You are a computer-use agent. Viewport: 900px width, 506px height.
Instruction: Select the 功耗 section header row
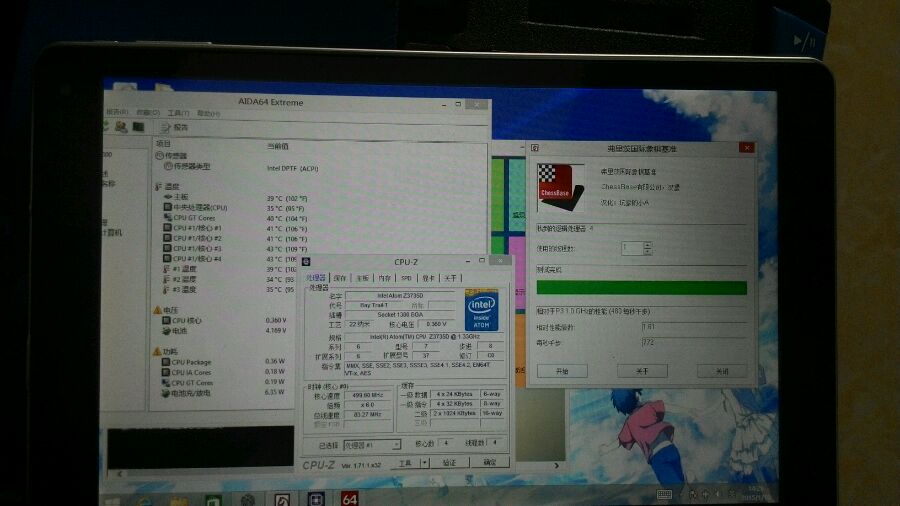[x=165, y=351]
